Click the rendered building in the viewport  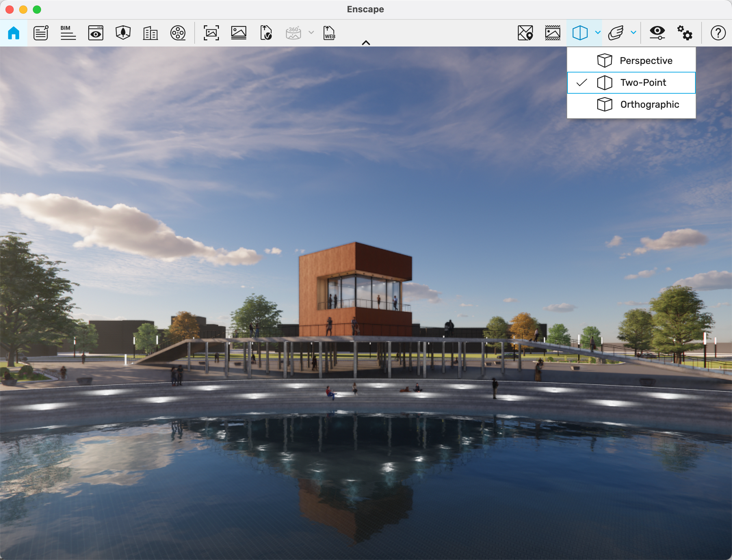[x=355, y=289]
